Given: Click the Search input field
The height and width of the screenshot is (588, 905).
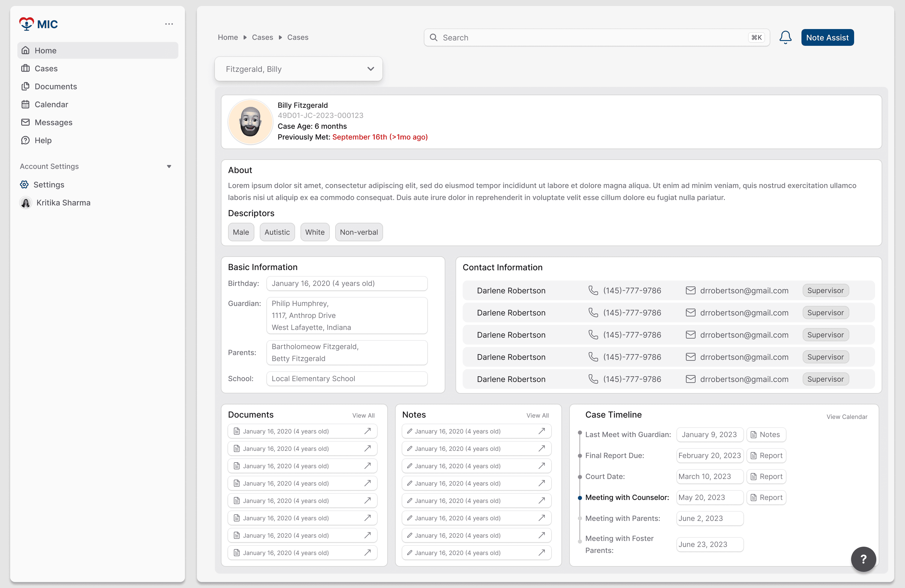Looking at the screenshot, I should (593, 37).
